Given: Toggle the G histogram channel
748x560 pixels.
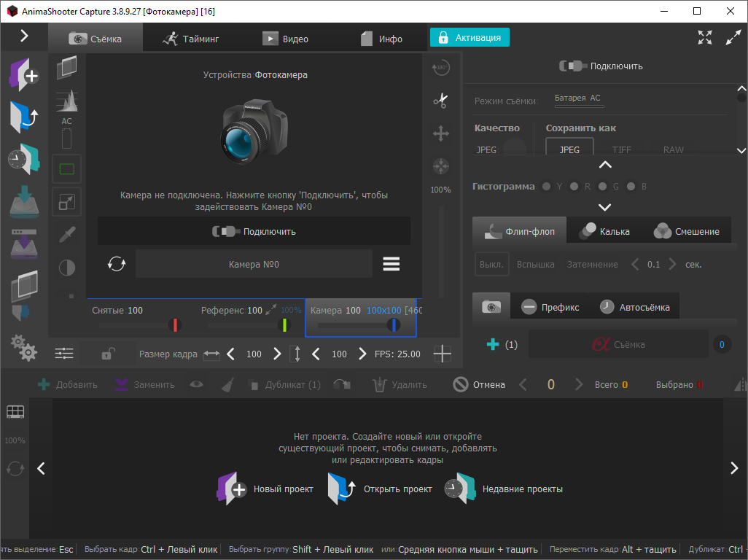Looking at the screenshot, I should [602, 187].
